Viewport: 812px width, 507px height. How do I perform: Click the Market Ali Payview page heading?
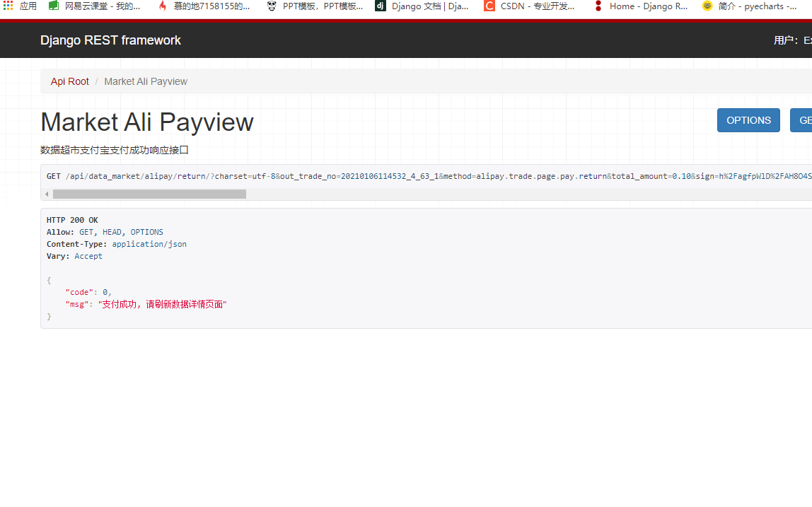147,122
